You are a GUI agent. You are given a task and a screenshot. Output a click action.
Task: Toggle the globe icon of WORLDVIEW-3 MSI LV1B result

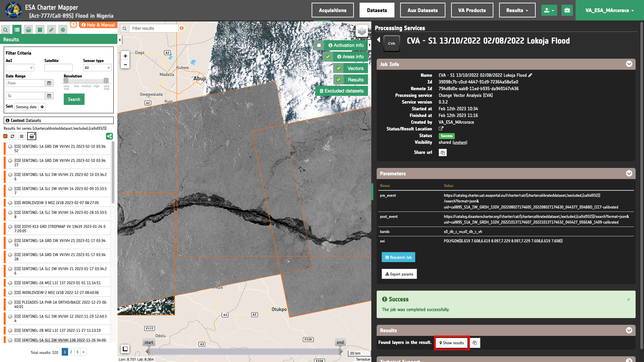pos(10,203)
